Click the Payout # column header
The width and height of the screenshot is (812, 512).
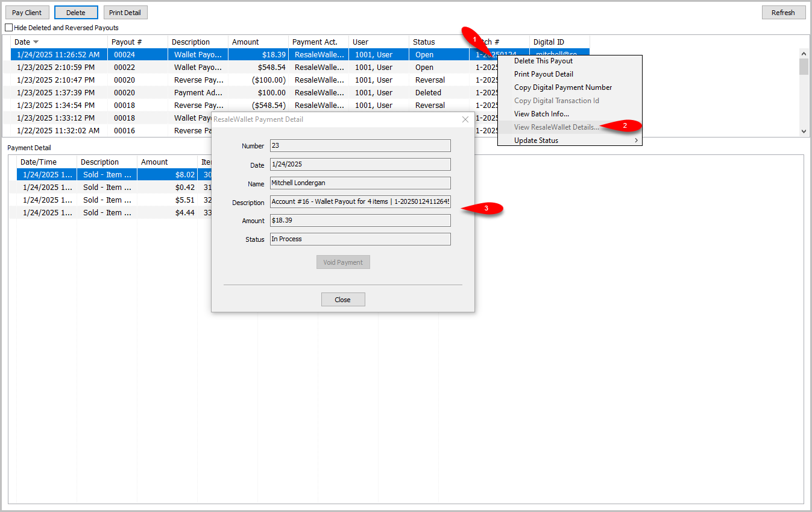[138, 42]
